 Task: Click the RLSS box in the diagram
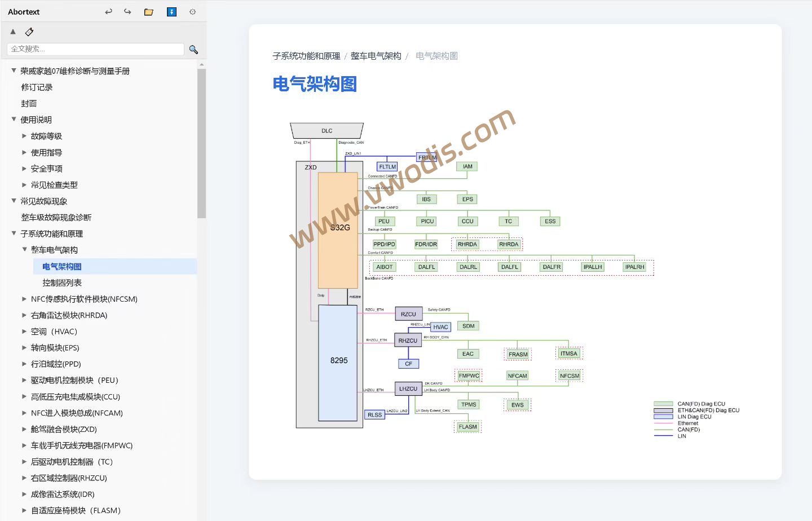(375, 415)
